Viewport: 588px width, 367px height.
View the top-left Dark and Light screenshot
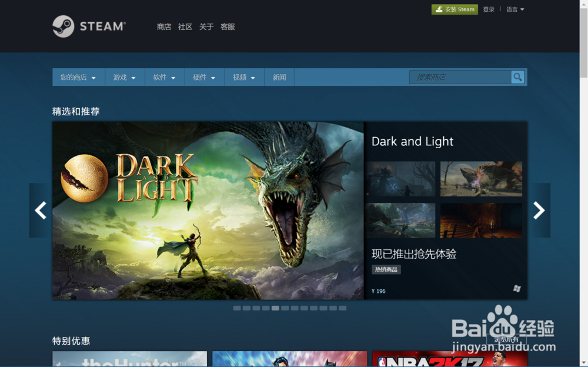[400, 179]
